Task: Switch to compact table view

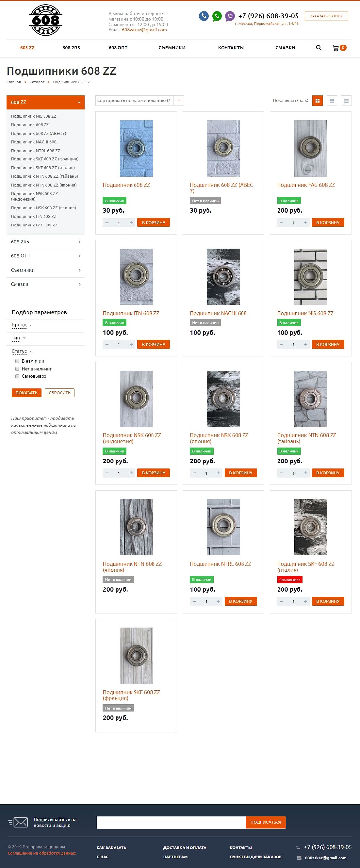Action: 346,100
